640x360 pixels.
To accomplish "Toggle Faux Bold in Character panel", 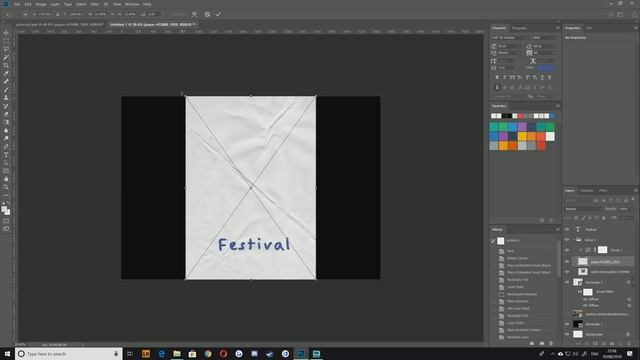I will point(497,78).
